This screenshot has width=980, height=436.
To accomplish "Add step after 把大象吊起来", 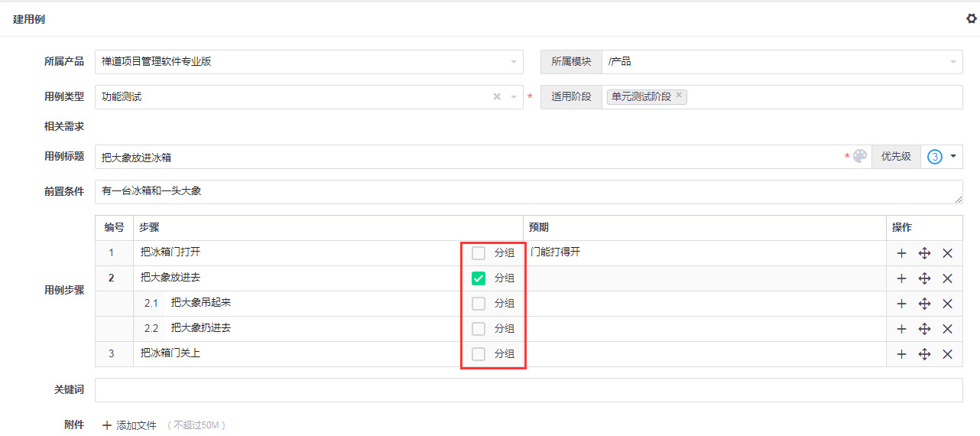I will pyautogui.click(x=901, y=304).
